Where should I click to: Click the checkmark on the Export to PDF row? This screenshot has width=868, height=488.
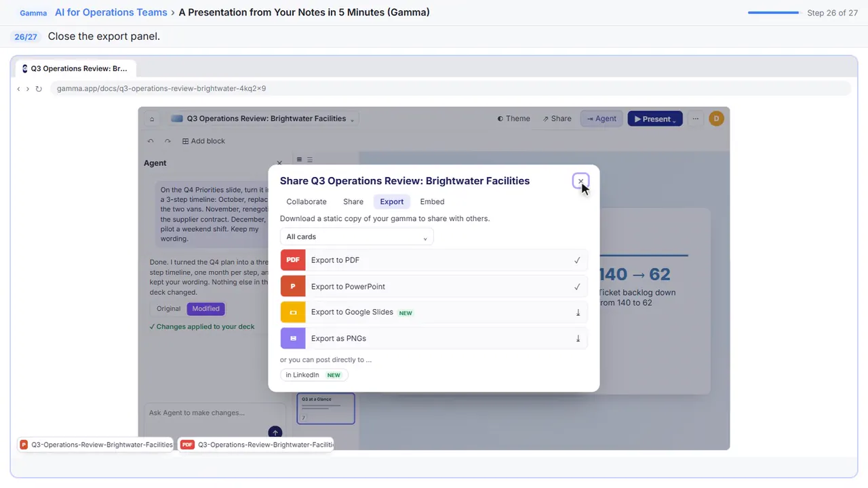coord(577,260)
